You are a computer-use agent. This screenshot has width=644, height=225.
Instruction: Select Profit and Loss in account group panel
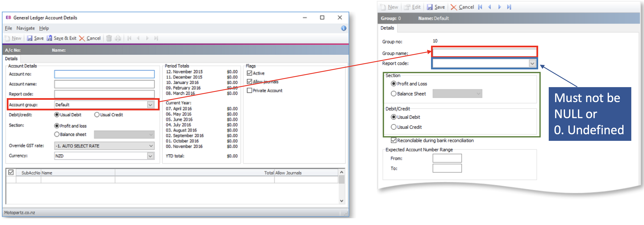394,84
